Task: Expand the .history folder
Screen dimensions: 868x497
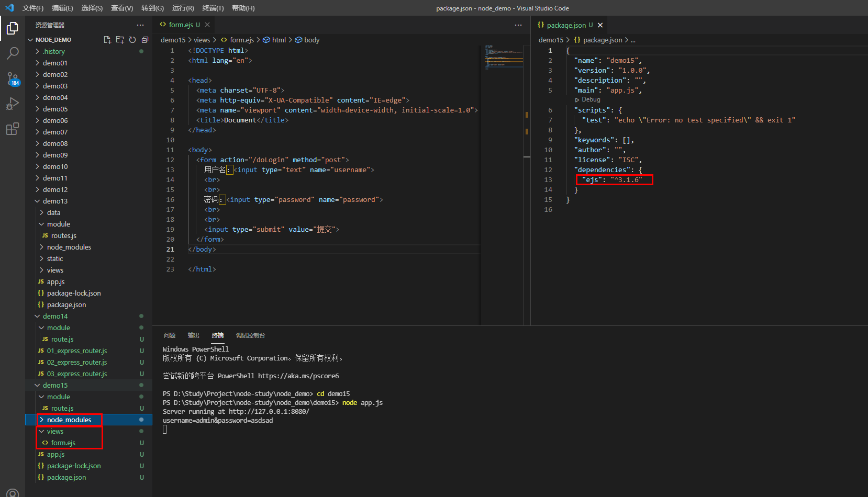Action: pos(88,51)
